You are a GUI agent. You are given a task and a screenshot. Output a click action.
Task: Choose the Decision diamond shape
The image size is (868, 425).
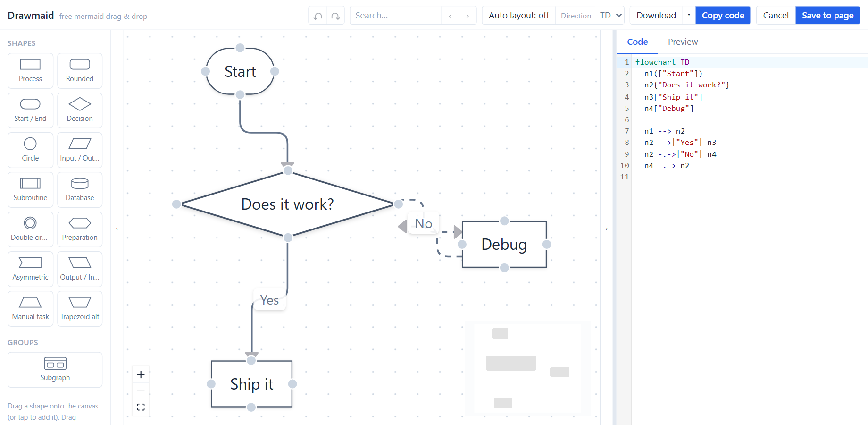click(80, 110)
